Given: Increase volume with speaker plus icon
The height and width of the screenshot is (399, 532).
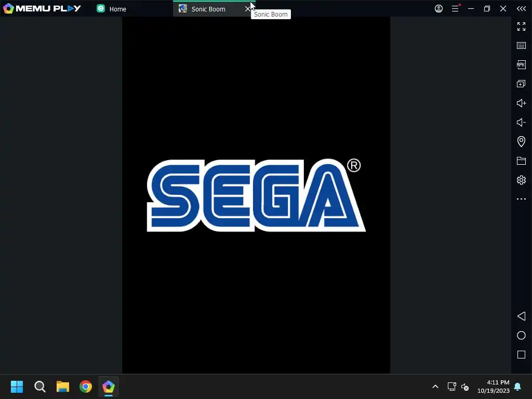Looking at the screenshot, I should [521, 103].
